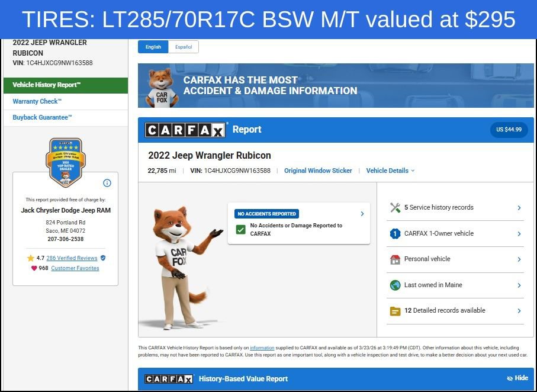Click the blue 1-Owner badge icon
Screen dimensions: 537x392
click(395, 234)
